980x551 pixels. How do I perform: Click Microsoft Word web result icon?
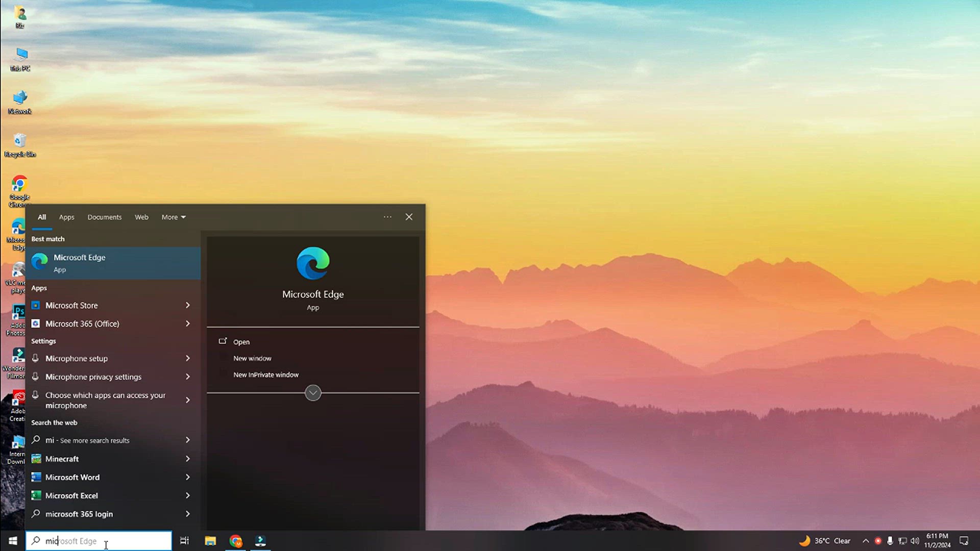click(x=36, y=477)
